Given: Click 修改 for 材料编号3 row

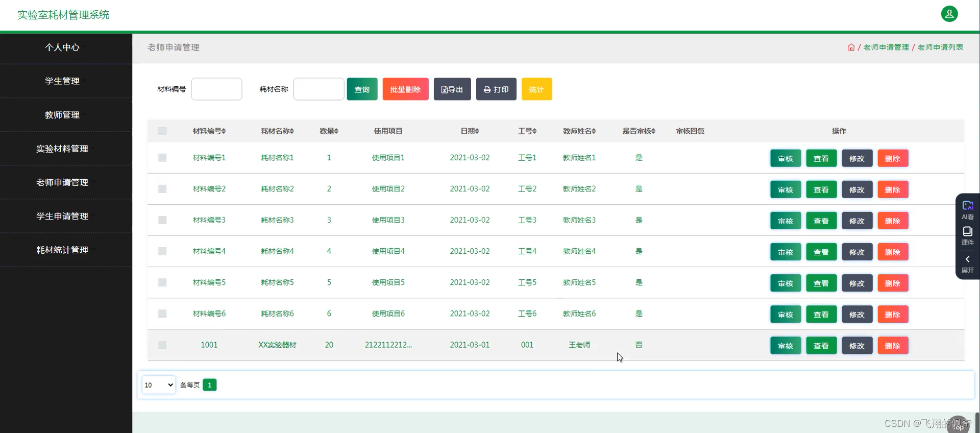Looking at the screenshot, I should pos(857,221).
